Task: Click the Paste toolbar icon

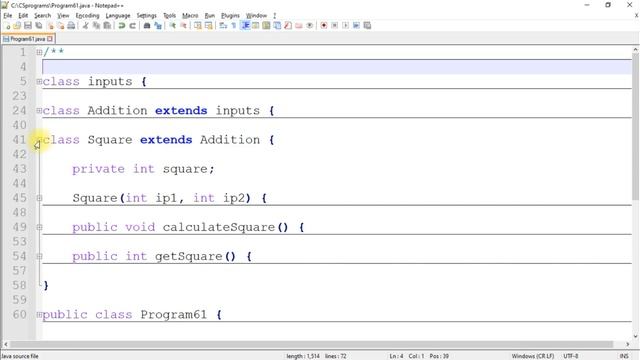Action: pos(107,25)
